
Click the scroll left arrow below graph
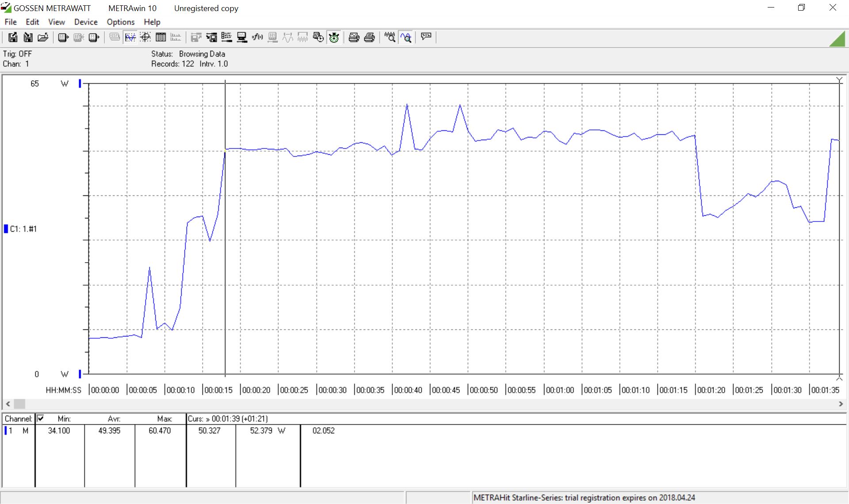(8, 404)
